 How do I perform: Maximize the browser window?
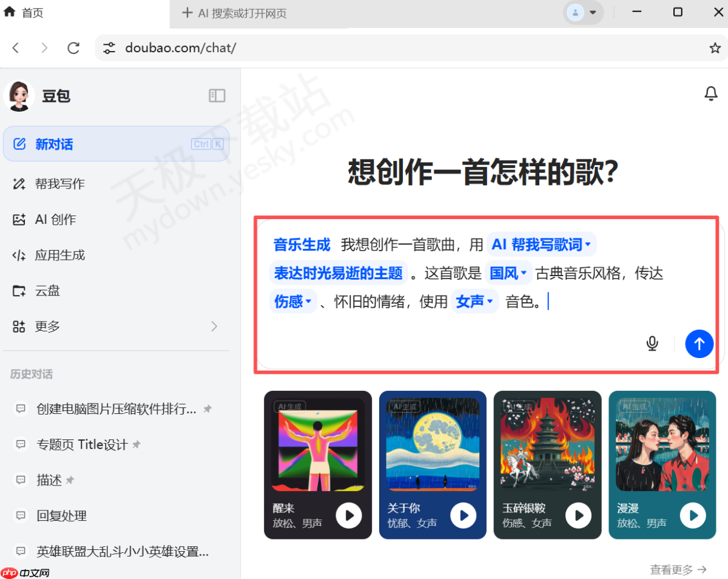(678, 12)
